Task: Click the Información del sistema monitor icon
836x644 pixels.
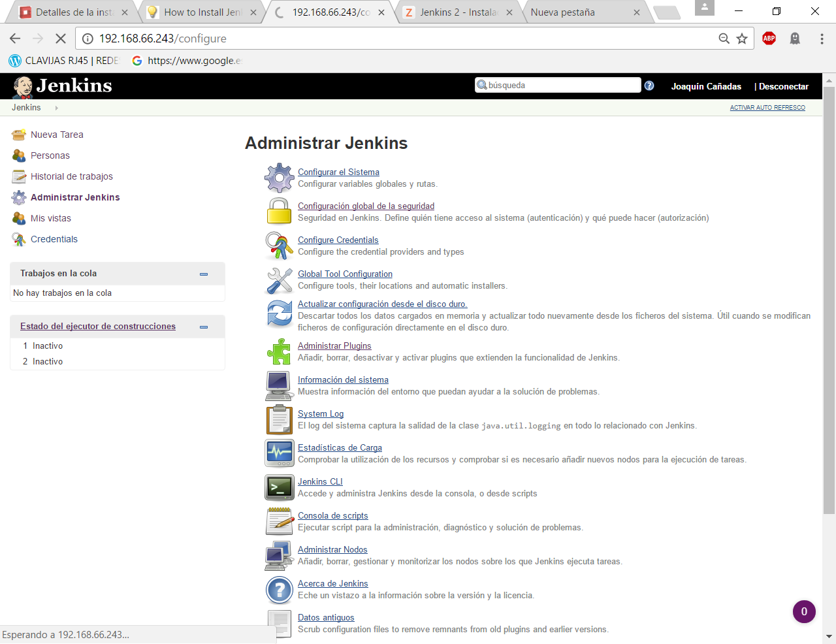Action: pos(280,385)
